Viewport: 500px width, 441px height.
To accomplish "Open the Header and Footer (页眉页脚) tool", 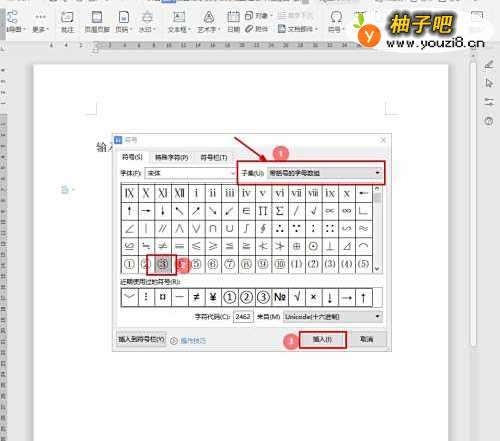I will [97, 22].
